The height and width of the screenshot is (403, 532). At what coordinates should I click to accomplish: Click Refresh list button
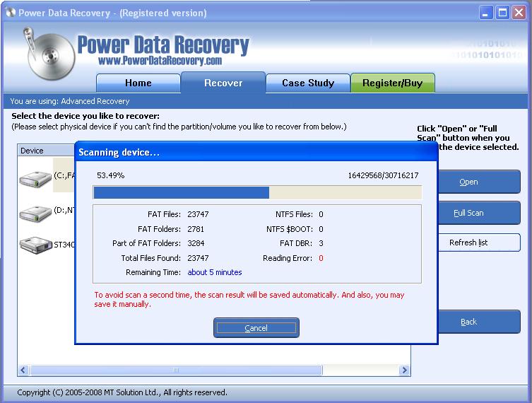pos(479,243)
